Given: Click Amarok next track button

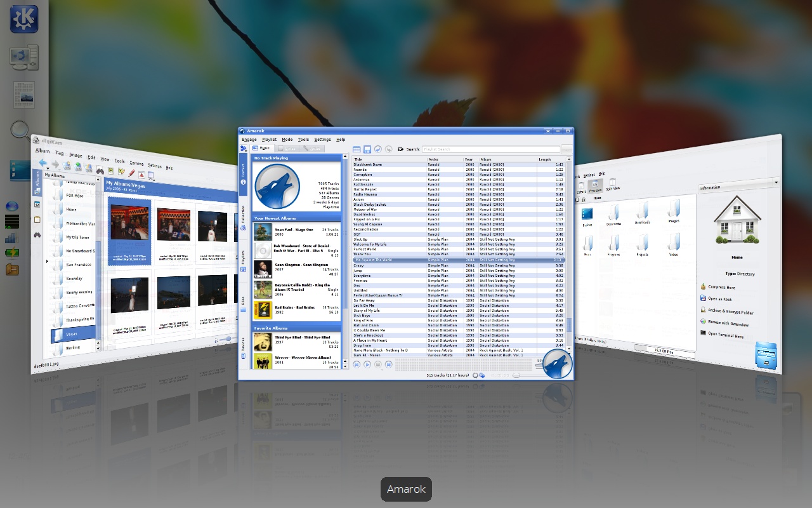Looking at the screenshot, I should [388, 364].
